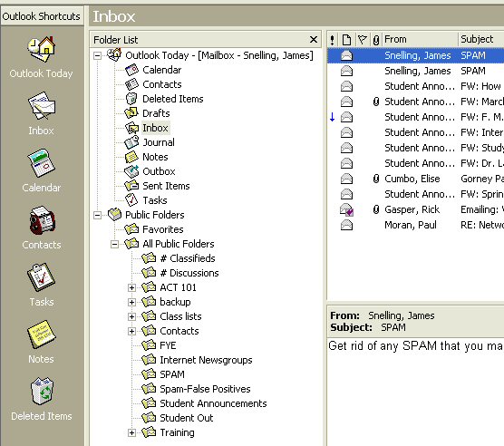
Task: Click attachment icon on Gasper, Rick message
Action: [376, 209]
